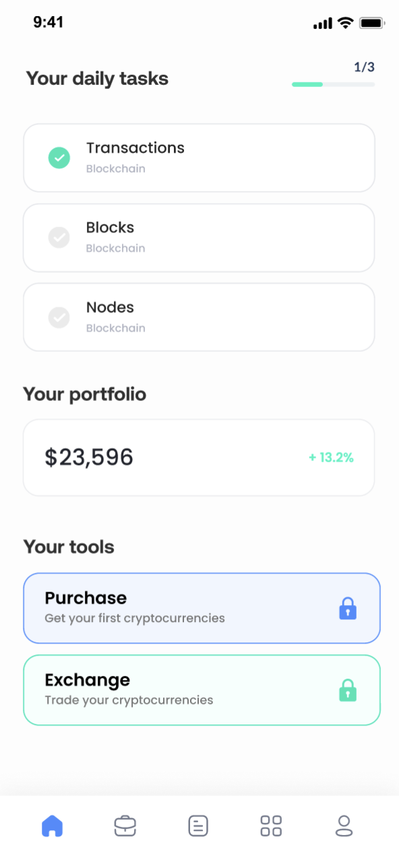
Task: Switch to the profile tab
Action: 344,825
